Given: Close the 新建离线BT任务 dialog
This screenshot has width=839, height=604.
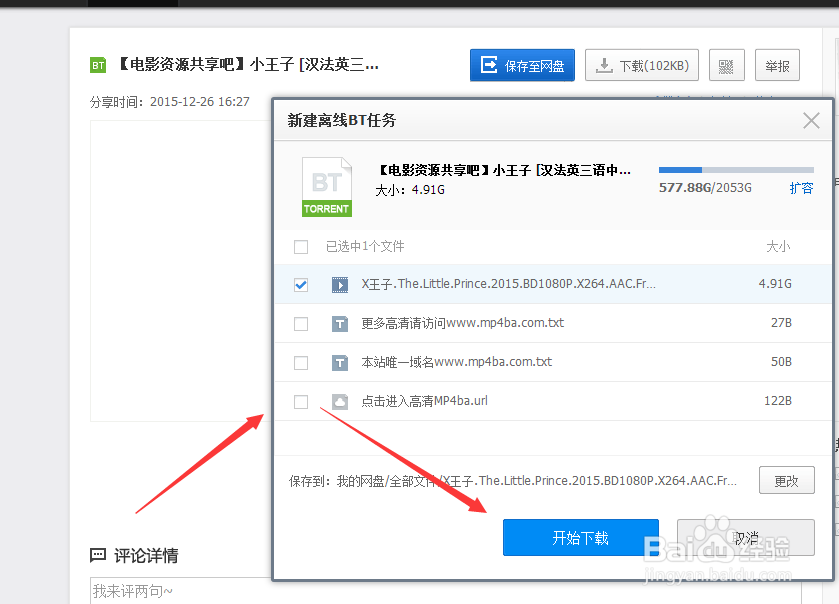Looking at the screenshot, I should 811,120.
